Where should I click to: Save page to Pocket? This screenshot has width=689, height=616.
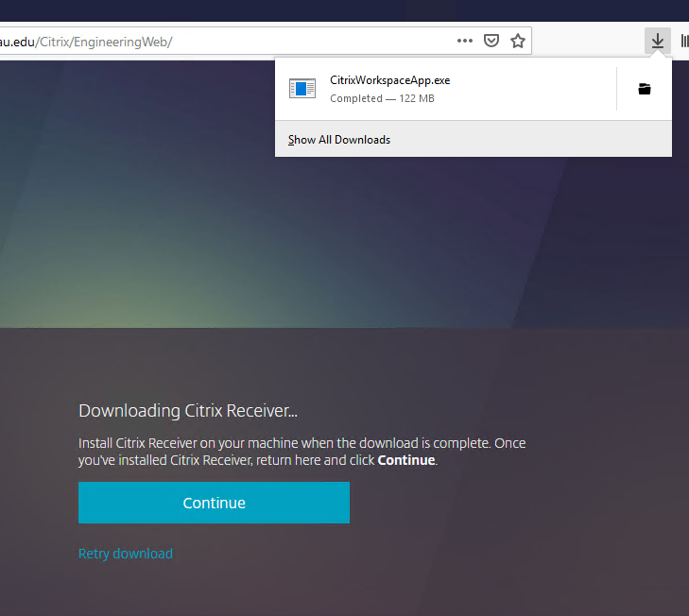click(x=491, y=41)
